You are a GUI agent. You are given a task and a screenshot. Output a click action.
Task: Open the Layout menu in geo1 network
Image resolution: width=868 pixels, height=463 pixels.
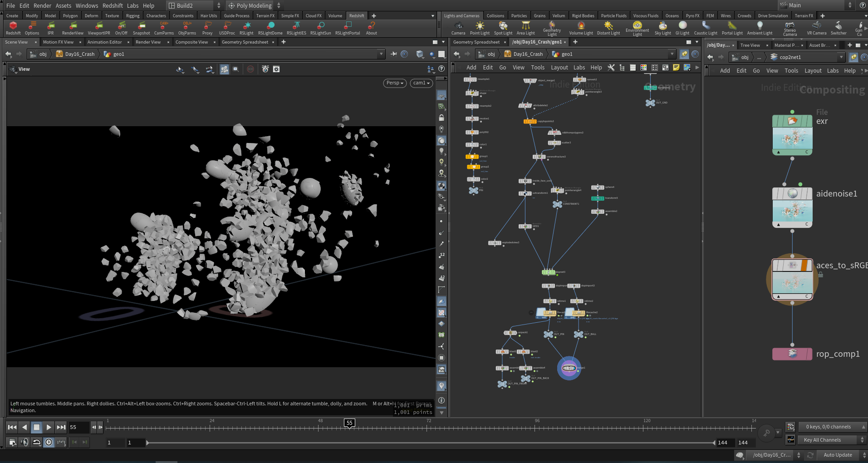point(559,68)
